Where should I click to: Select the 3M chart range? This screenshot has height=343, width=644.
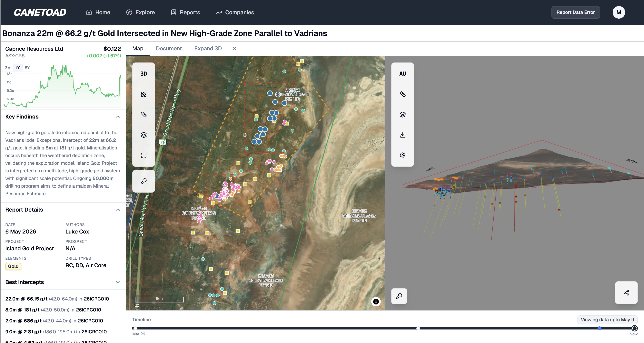click(8, 68)
